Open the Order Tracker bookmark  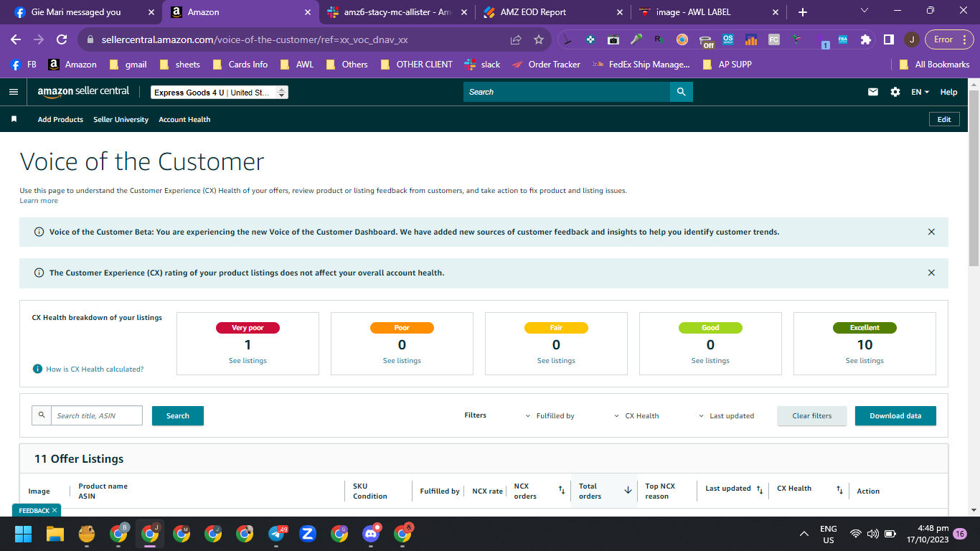pos(546,64)
